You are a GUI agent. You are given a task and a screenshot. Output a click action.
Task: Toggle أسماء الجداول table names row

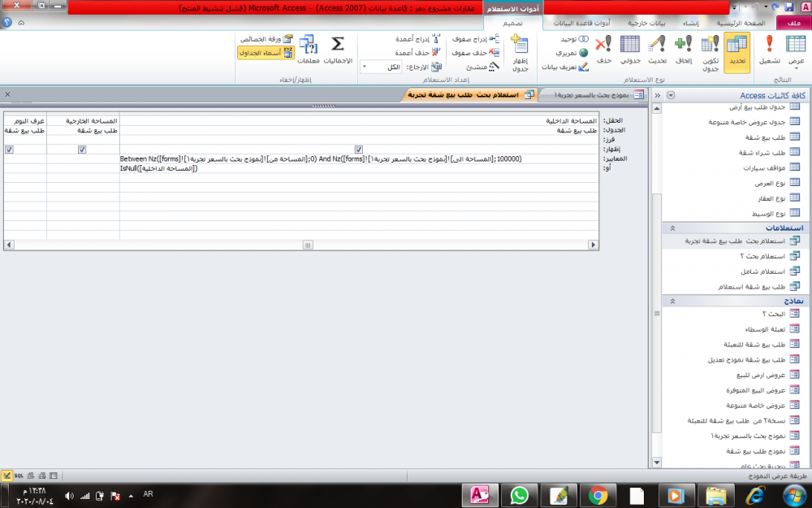pyautogui.click(x=266, y=53)
